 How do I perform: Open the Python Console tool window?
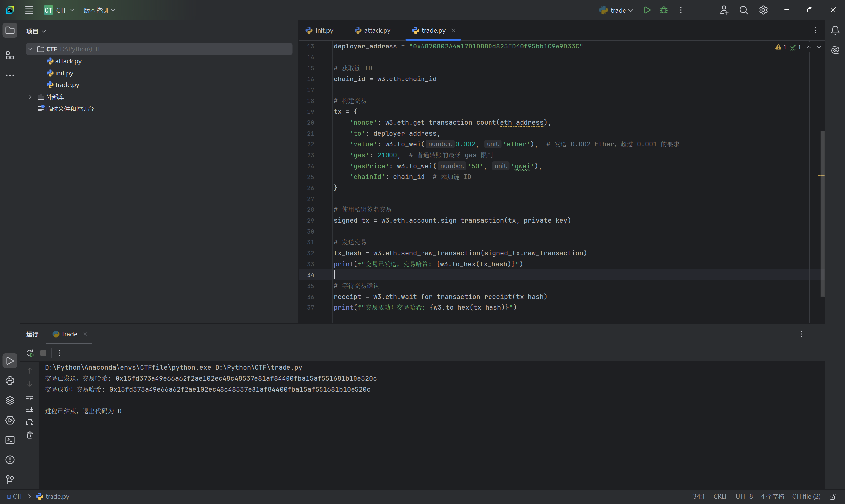click(10, 381)
